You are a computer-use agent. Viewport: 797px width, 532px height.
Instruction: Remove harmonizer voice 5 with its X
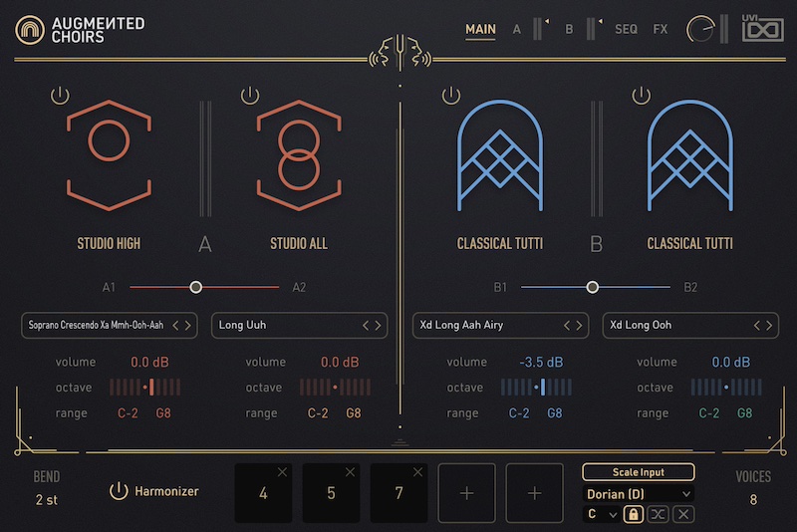coord(350,472)
